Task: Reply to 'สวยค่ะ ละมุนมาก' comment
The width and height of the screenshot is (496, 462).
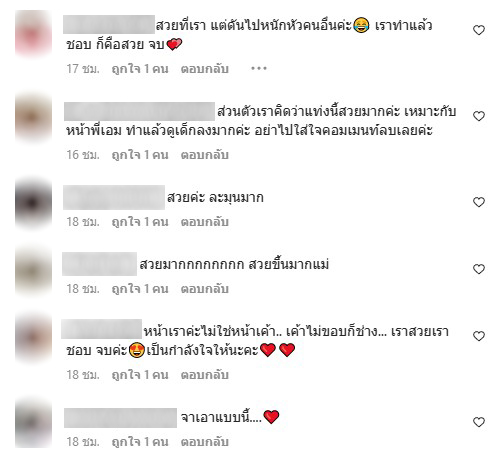Action: [x=204, y=222]
